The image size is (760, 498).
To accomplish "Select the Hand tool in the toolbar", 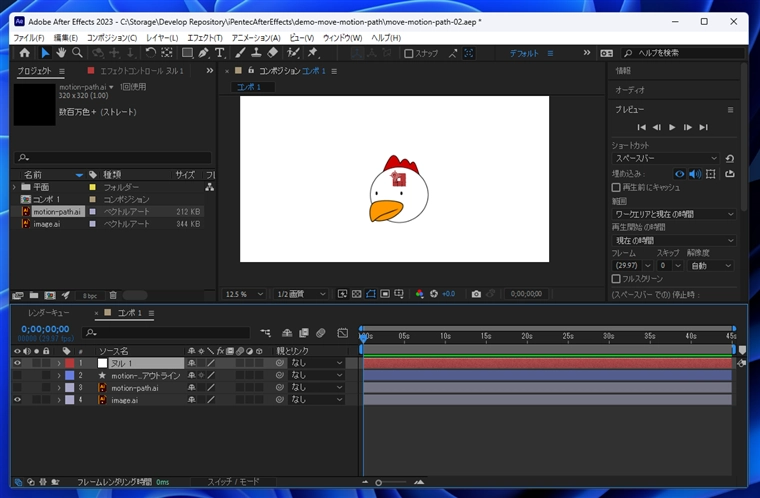I will pyautogui.click(x=61, y=53).
